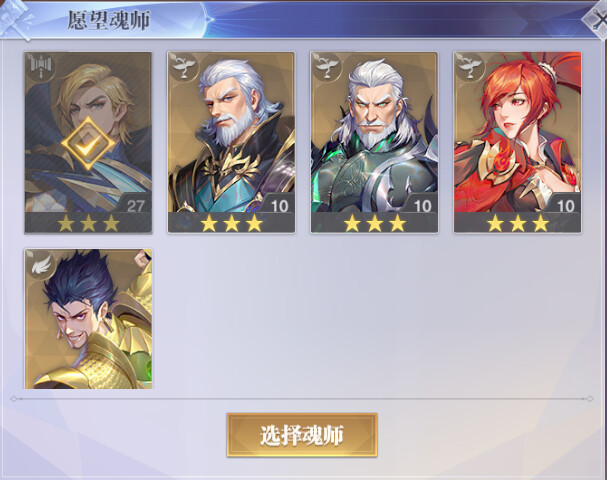The height and width of the screenshot is (480, 607).
Task: Click the level 27 badge on blond hero
Action: 135,205
